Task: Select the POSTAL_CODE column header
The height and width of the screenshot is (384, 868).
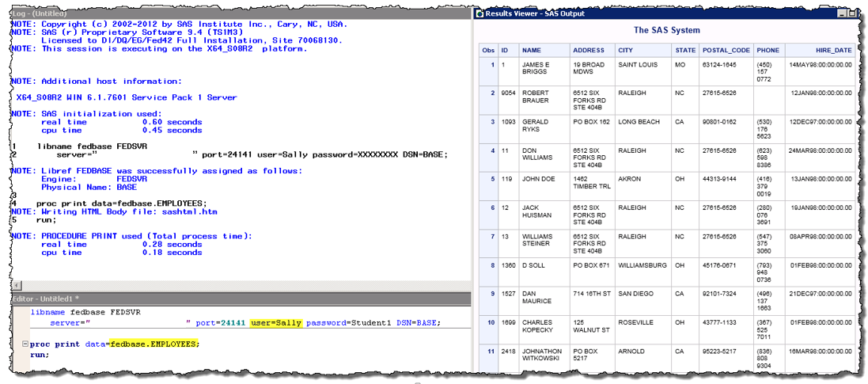Action: point(725,50)
